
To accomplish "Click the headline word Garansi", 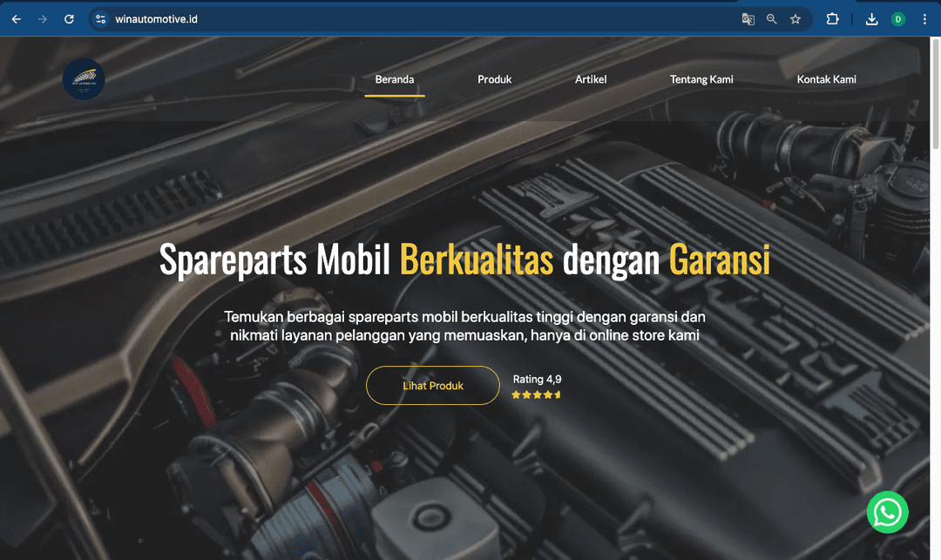I will [719, 260].
